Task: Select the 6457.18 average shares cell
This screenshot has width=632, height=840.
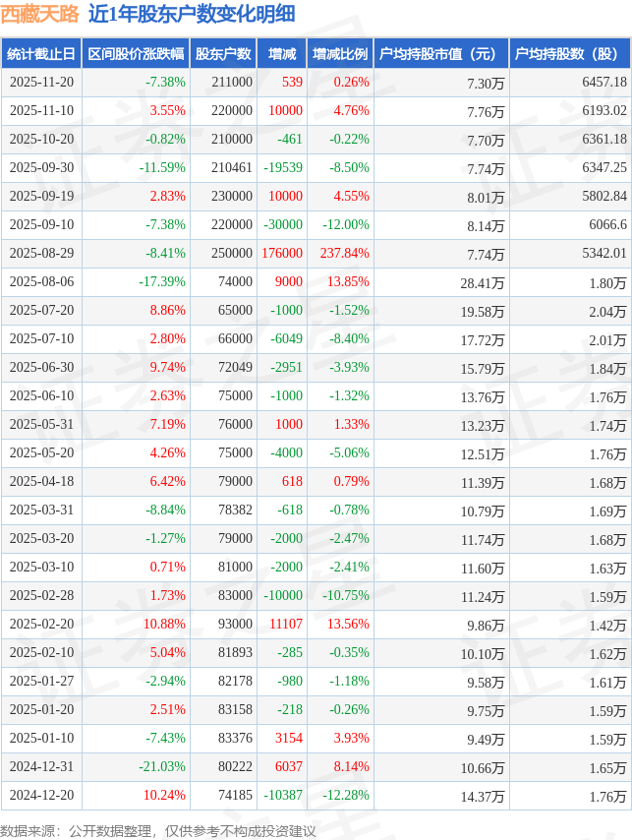Action: point(604,83)
